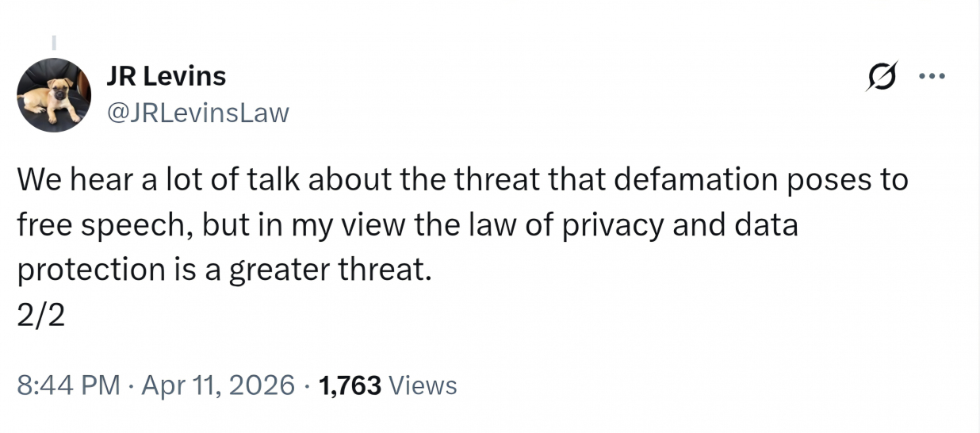The width and height of the screenshot is (980, 433).
Task: Click the pug puppy profile avatar
Action: [x=54, y=96]
